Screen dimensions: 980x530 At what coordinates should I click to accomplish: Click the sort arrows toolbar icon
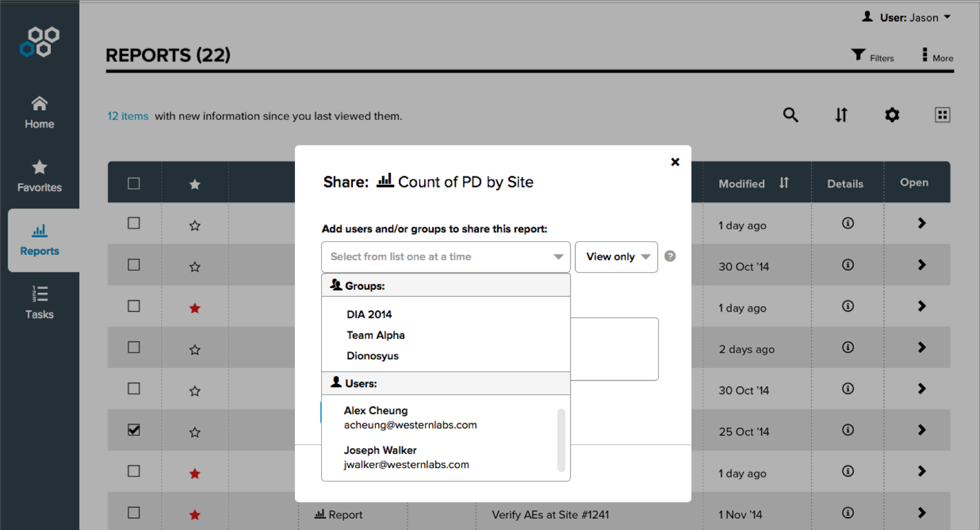pos(841,115)
